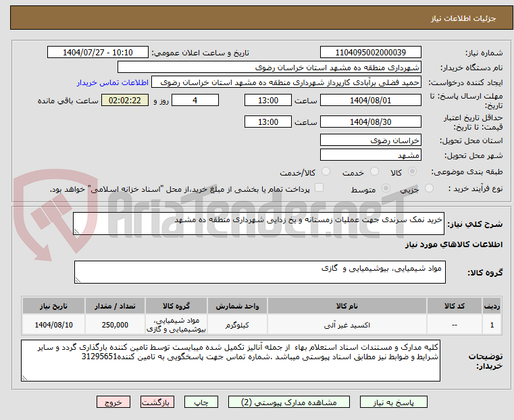Click the row number cell 1
The image size is (514, 420).
pos(492,325)
